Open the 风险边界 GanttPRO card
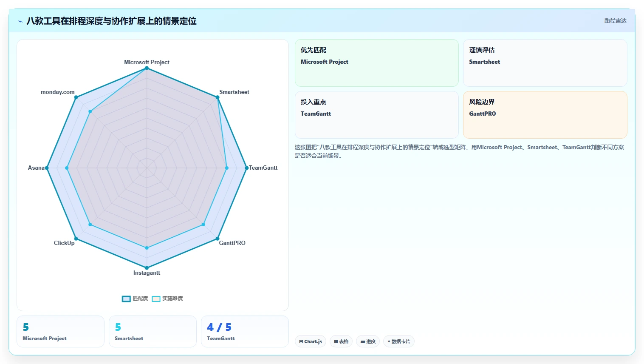 point(545,115)
